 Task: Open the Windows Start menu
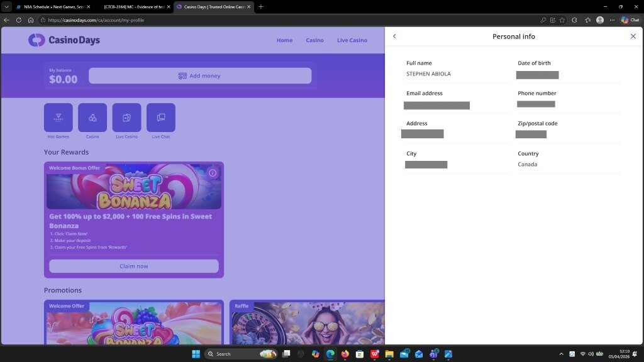[196, 354]
